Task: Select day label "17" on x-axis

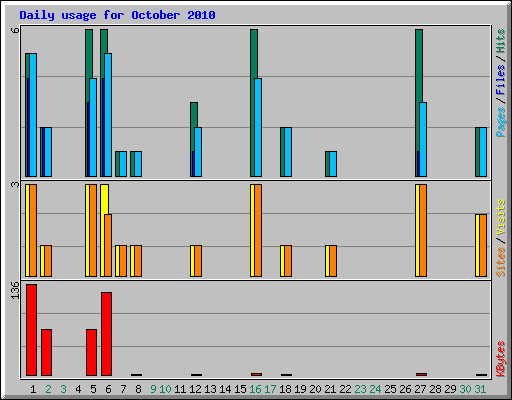Action: [x=270, y=389]
